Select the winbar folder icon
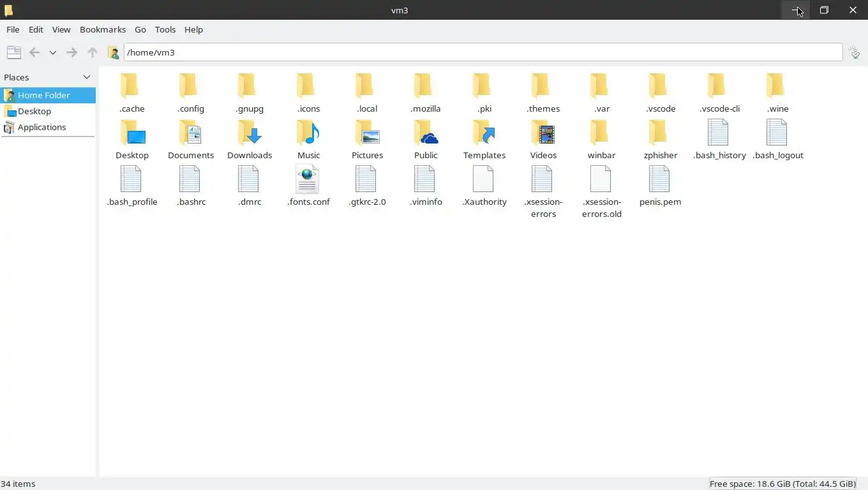This screenshot has width=868, height=490. click(x=600, y=133)
